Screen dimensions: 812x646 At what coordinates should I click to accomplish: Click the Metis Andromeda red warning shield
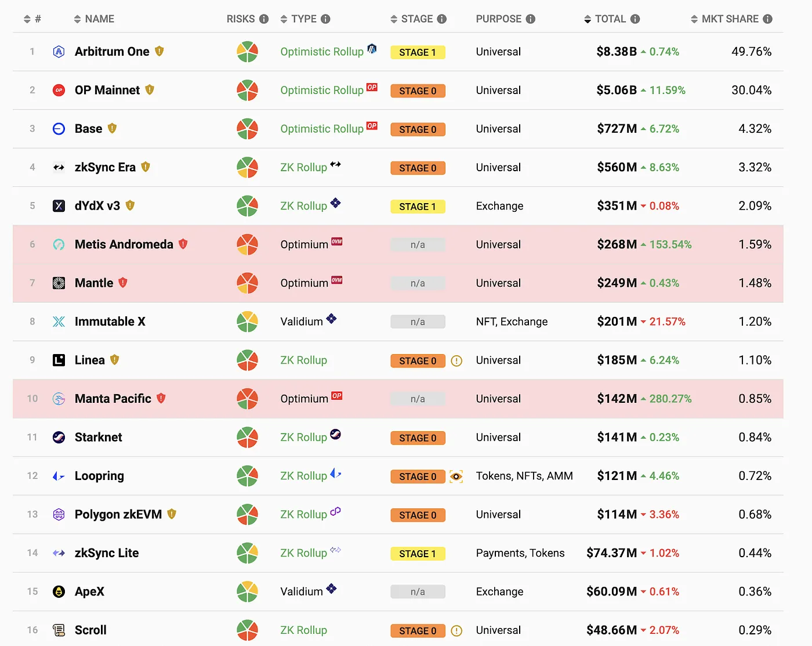pyautogui.click(x=183, y=244)
